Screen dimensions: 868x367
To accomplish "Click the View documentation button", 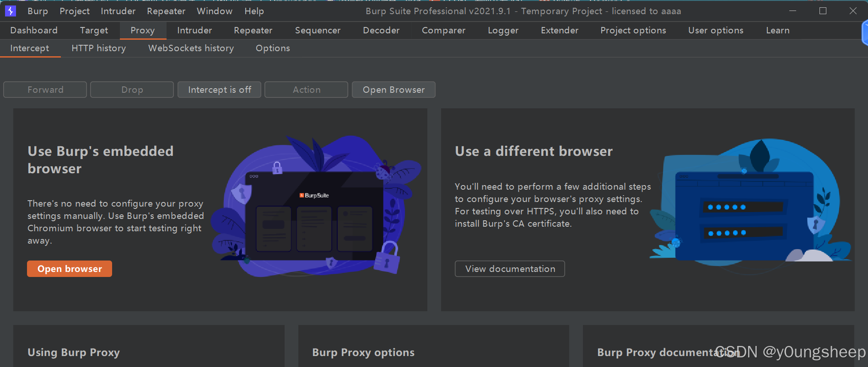I will point(510,269).
